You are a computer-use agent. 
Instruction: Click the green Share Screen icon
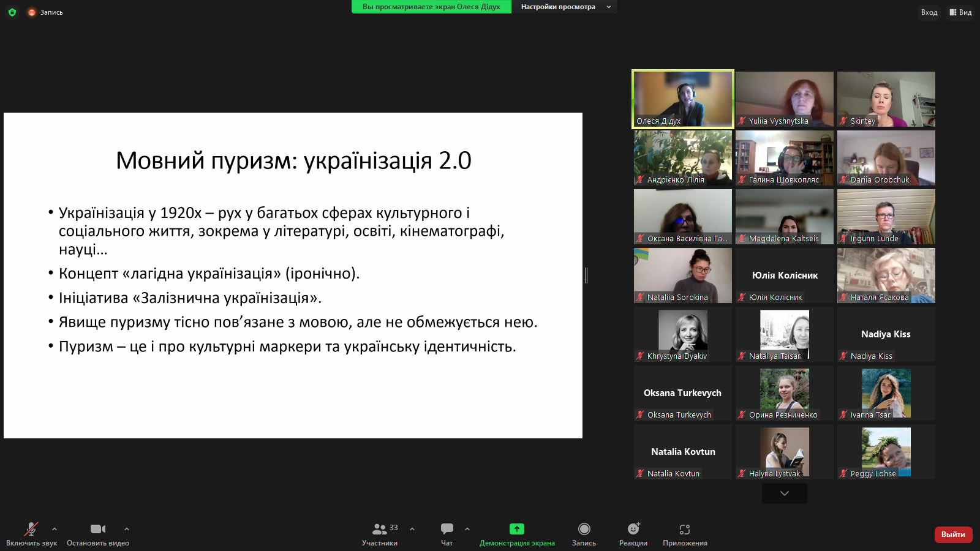517,530
